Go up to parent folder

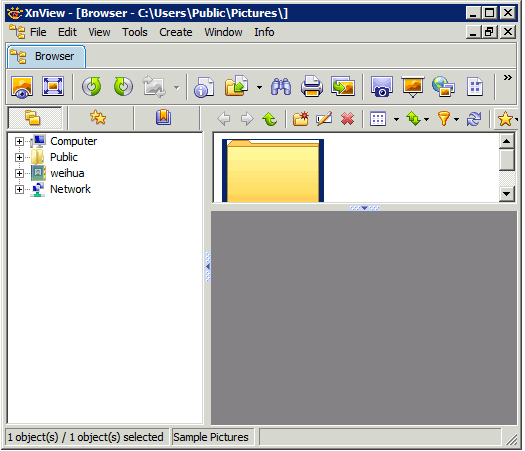click(x=270, y=119)
